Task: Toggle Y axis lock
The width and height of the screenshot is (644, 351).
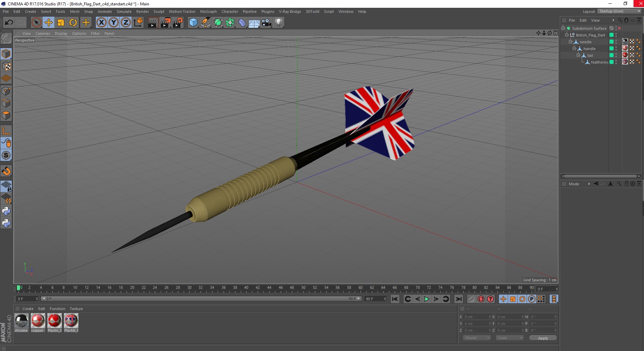Action: (x=114, y=23)
